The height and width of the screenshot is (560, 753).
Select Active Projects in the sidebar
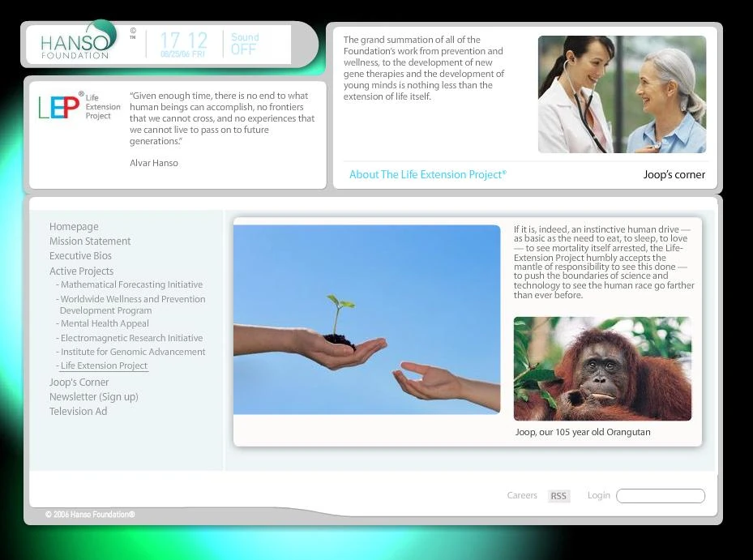click(81, 271)
